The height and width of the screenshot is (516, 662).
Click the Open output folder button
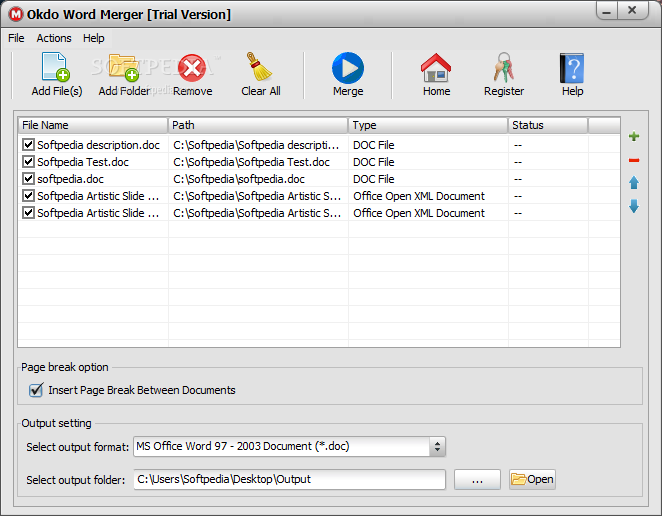(x=532, y=480)
